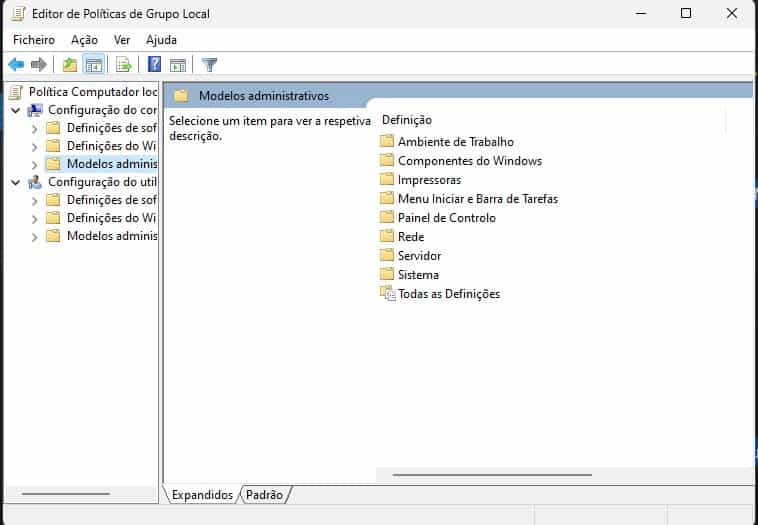Screen dimensions: 758x525
Task: Switch to the Padrão tab
Action: coord(264,495)
